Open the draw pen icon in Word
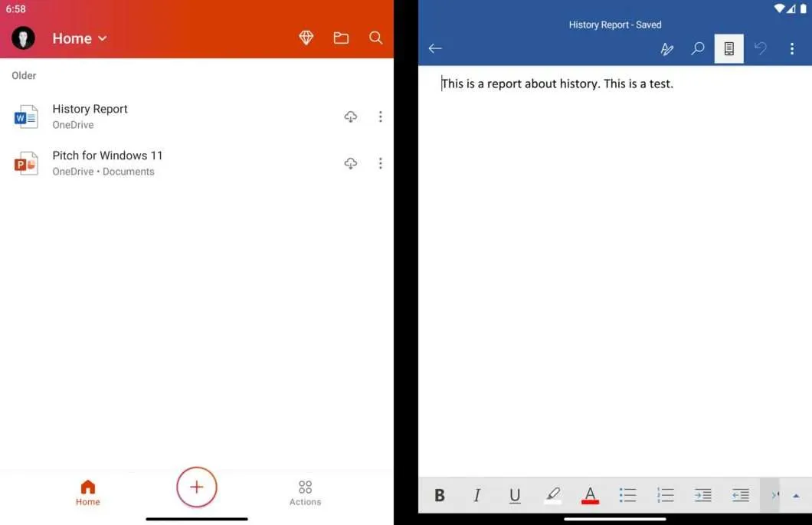 [x=667, y=49]
